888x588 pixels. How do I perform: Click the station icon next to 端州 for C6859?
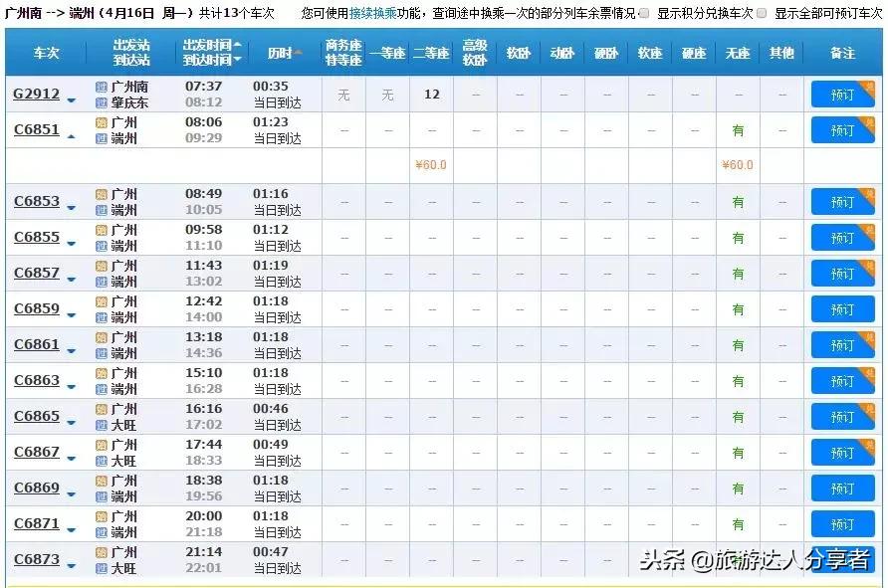(x=101, y=315)
